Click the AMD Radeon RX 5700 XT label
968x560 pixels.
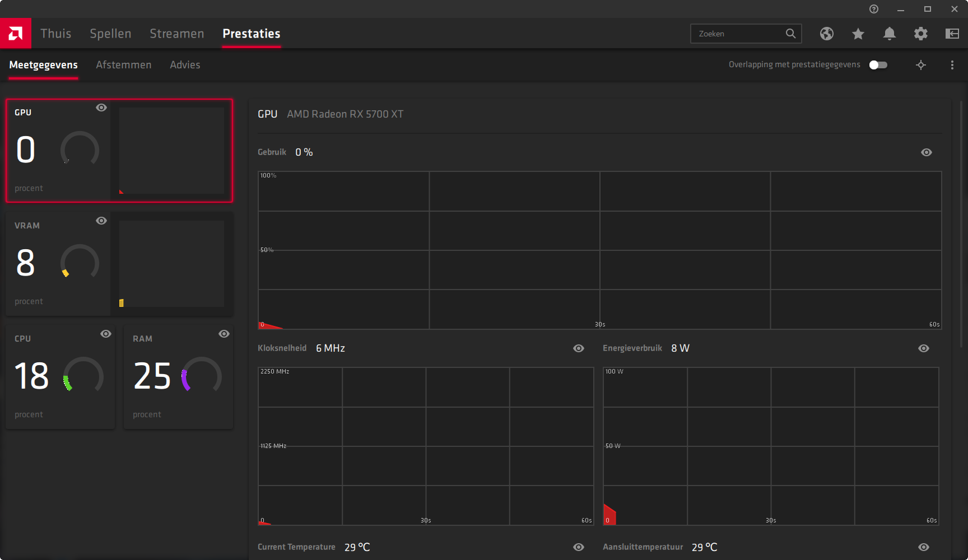345,114
